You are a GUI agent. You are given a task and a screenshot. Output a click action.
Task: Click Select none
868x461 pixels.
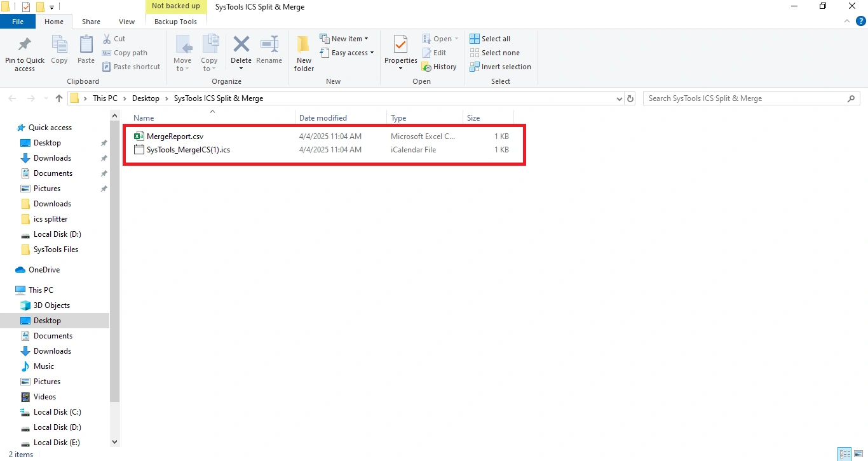click(494, 53)
